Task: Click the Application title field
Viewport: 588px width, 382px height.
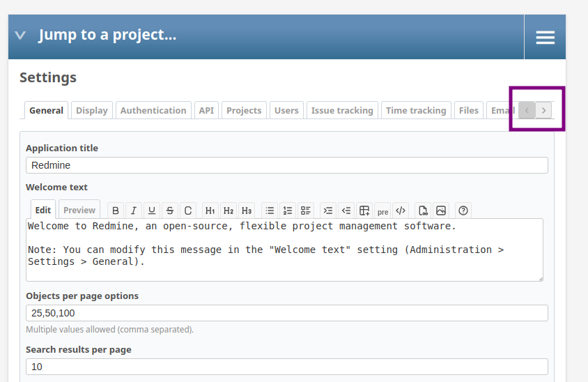Action: coord(287,165)
